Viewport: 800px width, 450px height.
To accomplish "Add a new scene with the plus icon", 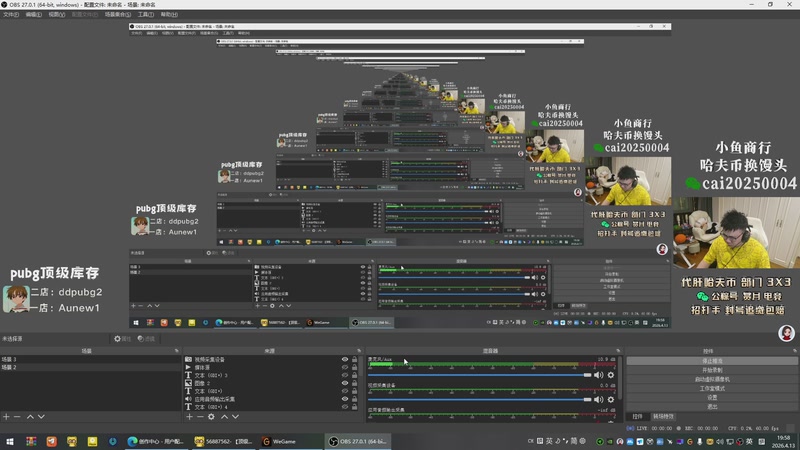I will (x=6, y=417).
